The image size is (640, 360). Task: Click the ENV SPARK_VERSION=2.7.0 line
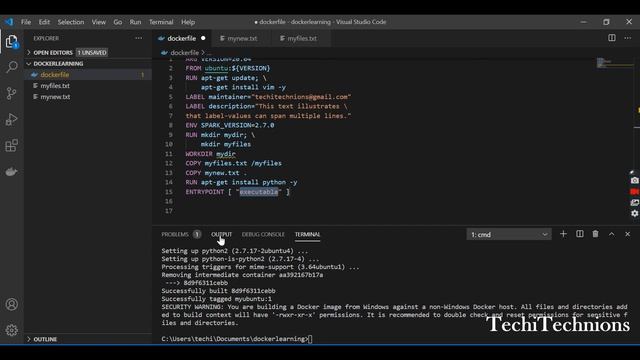pos(230,125)
